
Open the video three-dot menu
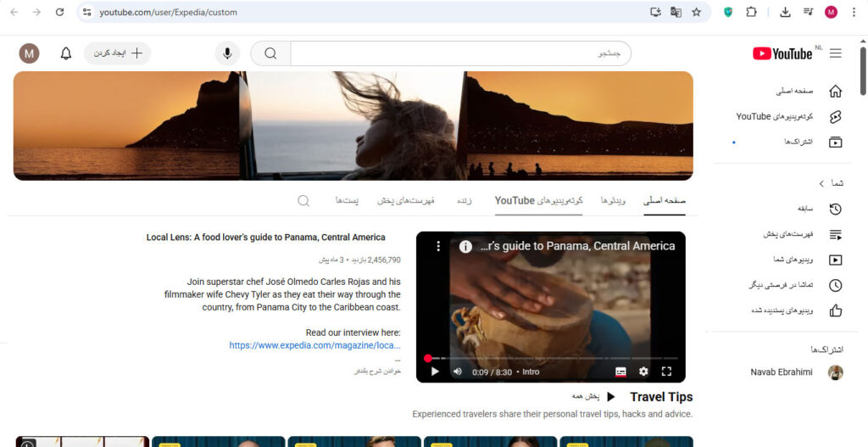point(438,246)
